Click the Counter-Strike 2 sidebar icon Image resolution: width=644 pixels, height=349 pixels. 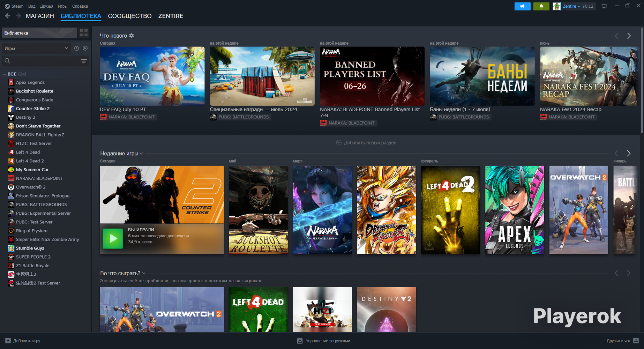click(x=11, y=109)
